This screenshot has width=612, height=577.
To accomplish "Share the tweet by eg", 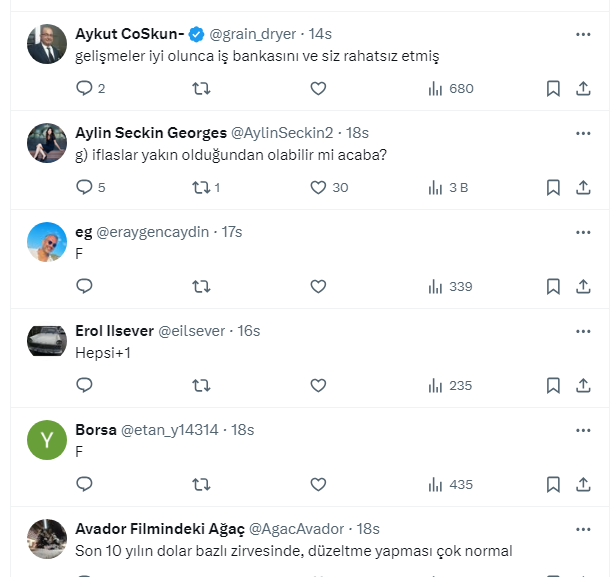I will pos(583,286).
